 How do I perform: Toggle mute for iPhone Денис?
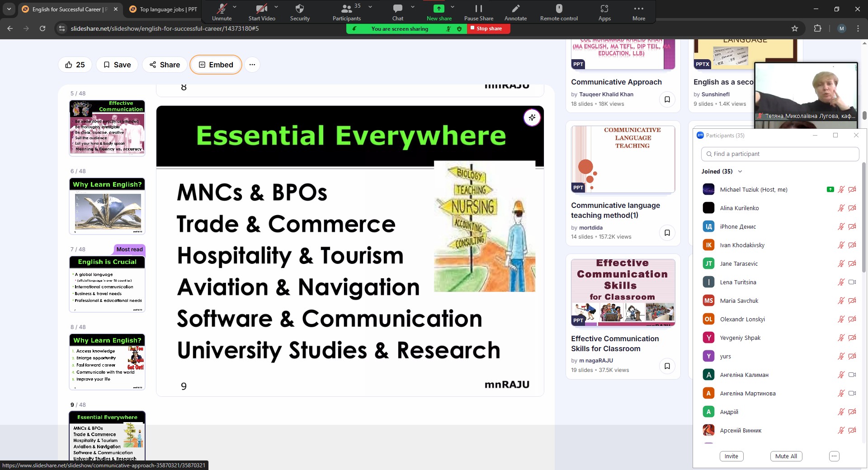841,226
